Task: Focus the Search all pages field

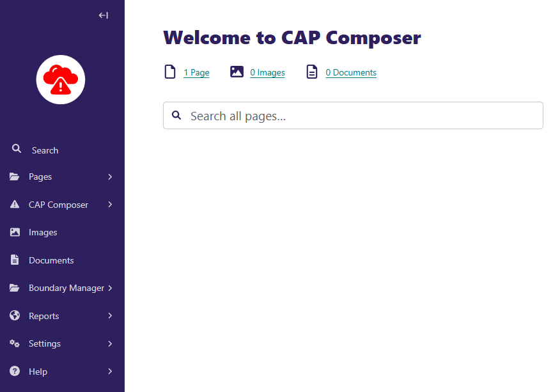Action: (354, 115)
